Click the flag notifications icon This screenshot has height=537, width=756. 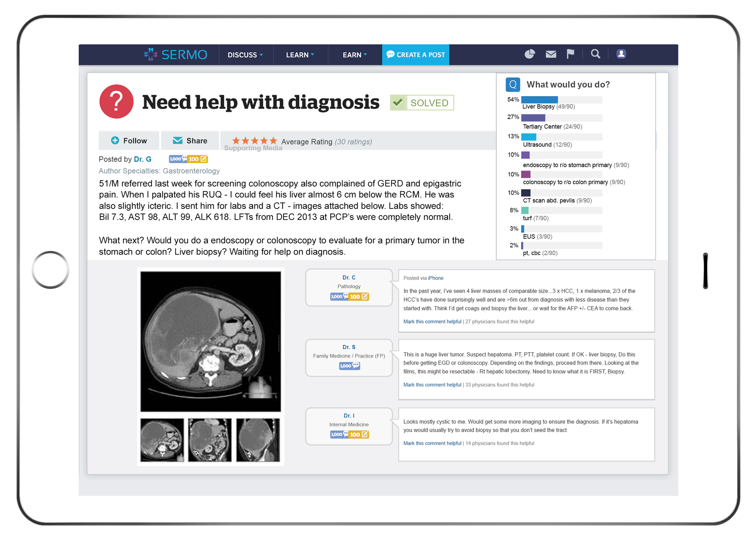[x=570, y=54]
